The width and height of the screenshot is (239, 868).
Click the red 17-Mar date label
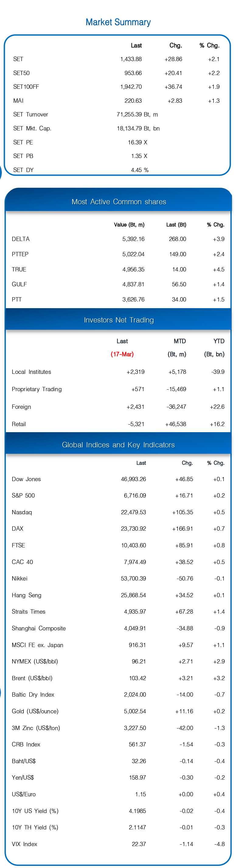(122, 354)
